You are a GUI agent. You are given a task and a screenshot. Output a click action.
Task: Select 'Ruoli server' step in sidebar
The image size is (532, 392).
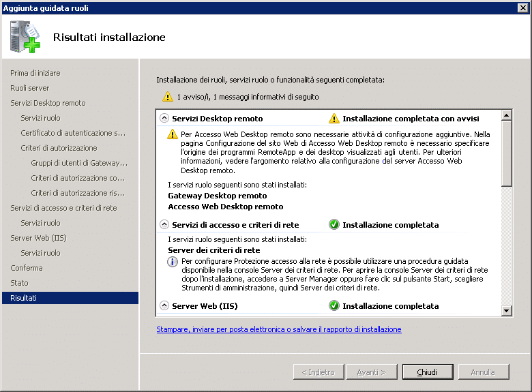click(x=30, y=88)
